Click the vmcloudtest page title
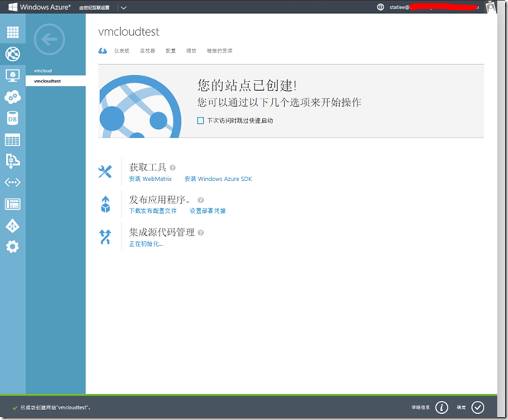The width and height of the screenshot is (508, 420). [128, 32]
